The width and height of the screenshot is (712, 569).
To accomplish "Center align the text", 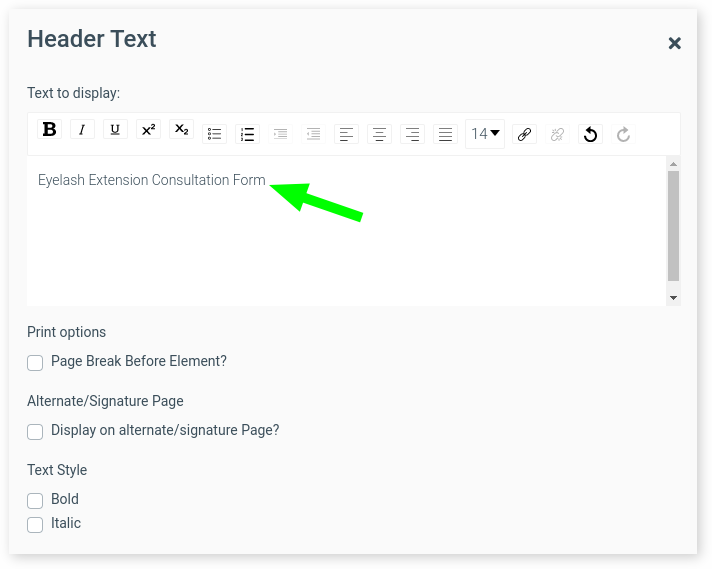I will pos(379,134).
